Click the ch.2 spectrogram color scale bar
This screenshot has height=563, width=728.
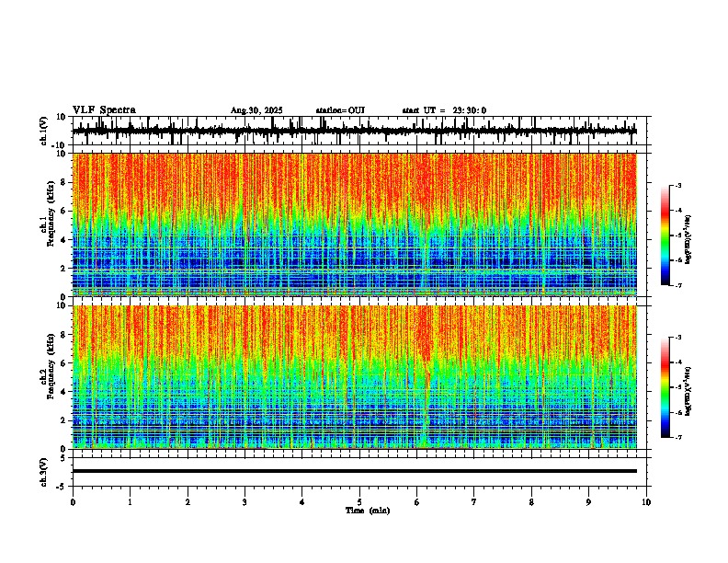coord(665,387)
